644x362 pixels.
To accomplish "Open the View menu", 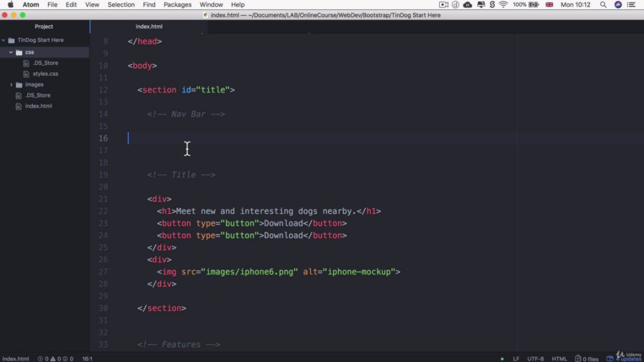I will 92,5.
